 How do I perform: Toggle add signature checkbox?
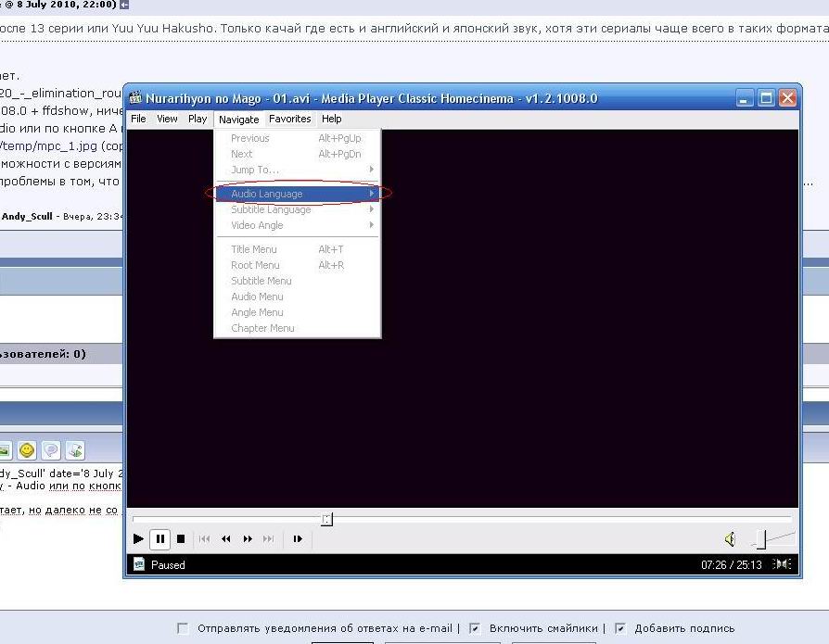coord(620,628)
